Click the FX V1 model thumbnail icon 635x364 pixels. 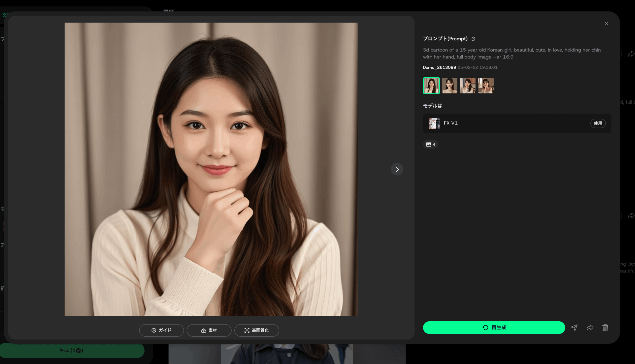click(434, 123)
